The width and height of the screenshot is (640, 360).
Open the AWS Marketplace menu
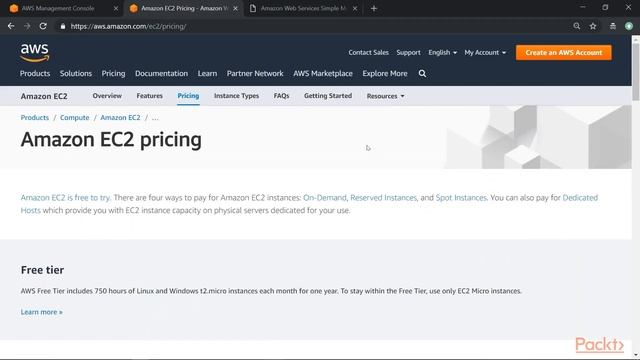pyautogui.click(x=323, y=73)
